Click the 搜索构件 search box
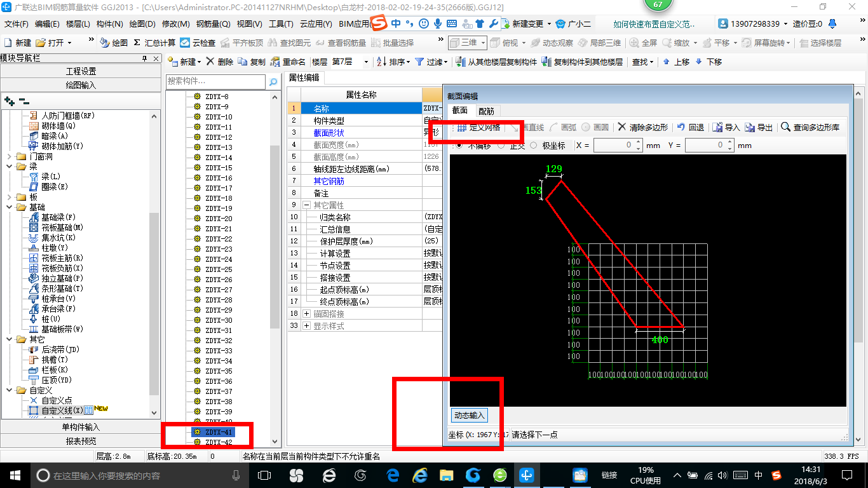868x488 pixels. tap(215, 82)
